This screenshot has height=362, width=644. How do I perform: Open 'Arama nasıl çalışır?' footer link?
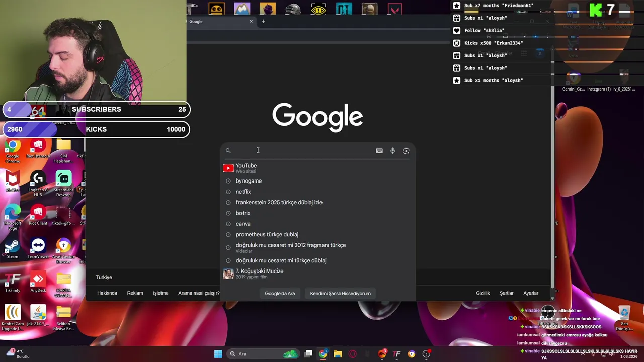pyautogui.click(x=199, y=293)
